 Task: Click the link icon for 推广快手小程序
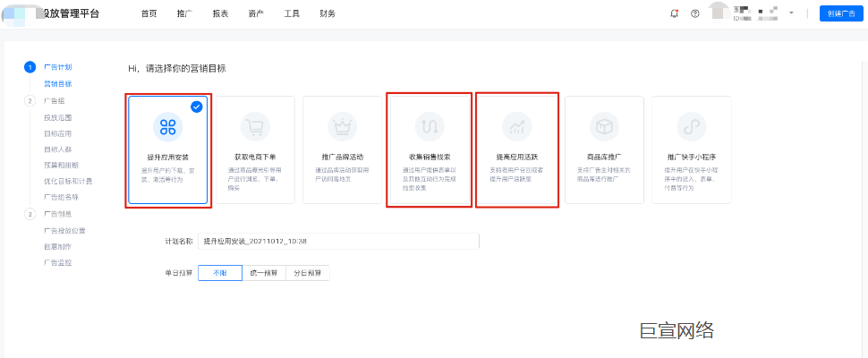coord(692,127)
